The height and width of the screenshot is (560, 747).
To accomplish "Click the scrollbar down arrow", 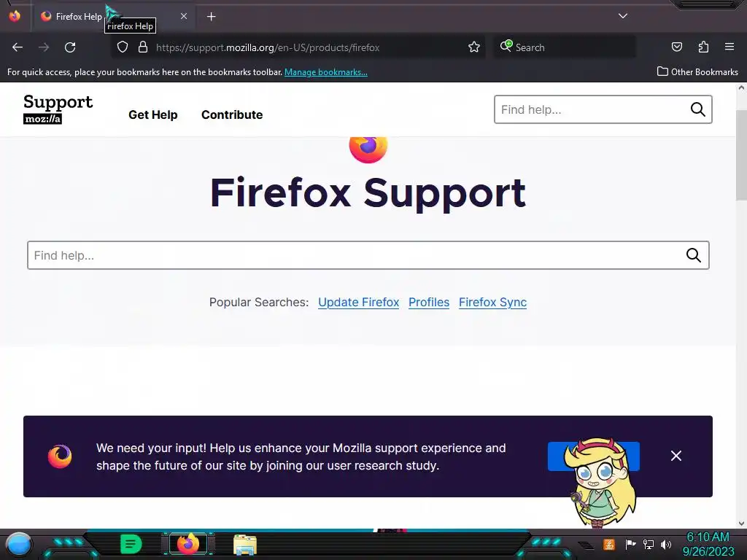I will pyautogui.click(x=741, y=524).
